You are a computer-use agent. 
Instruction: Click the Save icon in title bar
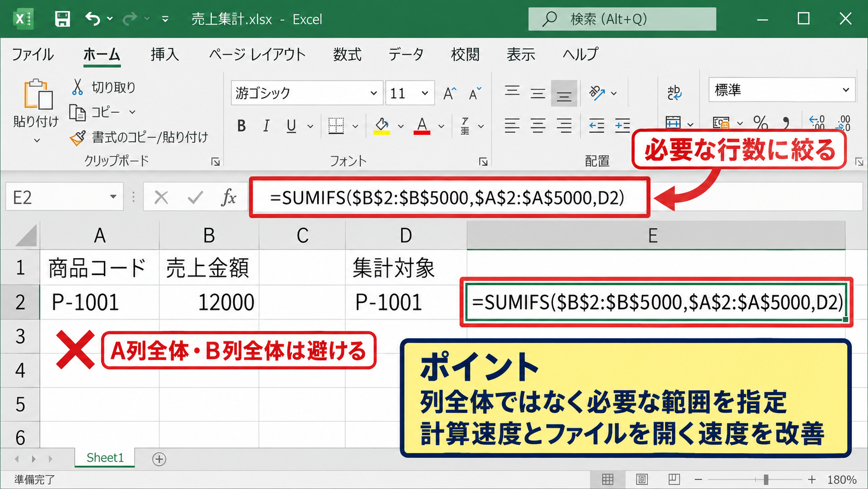tap(62, 19)
